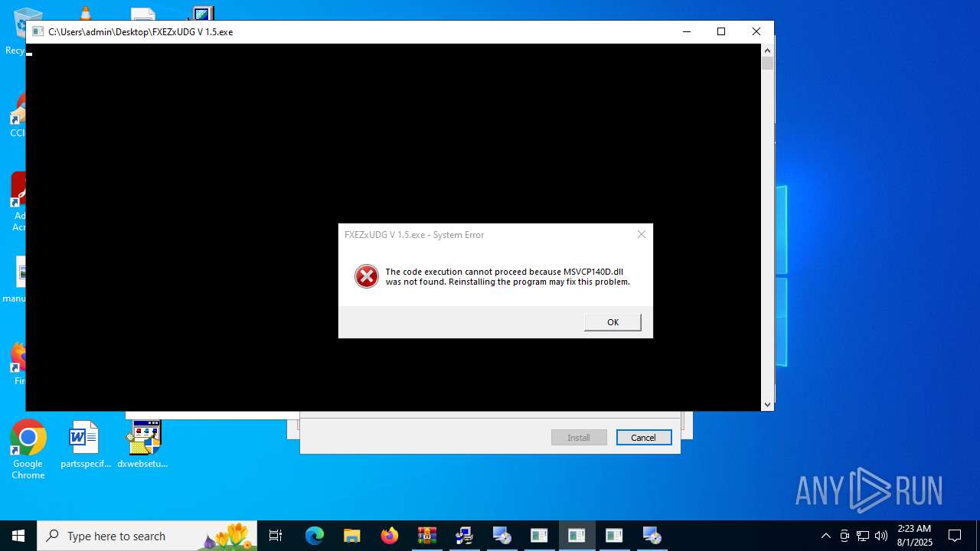Maximize the FXEZxUDG console window

point(721,31)
